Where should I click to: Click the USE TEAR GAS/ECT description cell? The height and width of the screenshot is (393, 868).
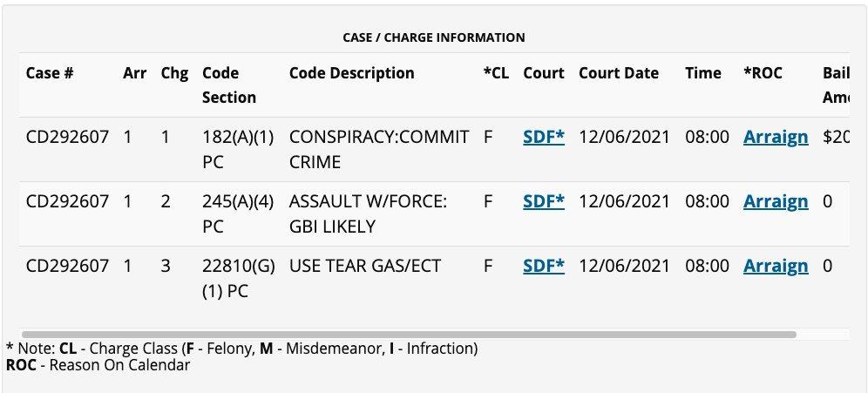click(x=365, y=267)
